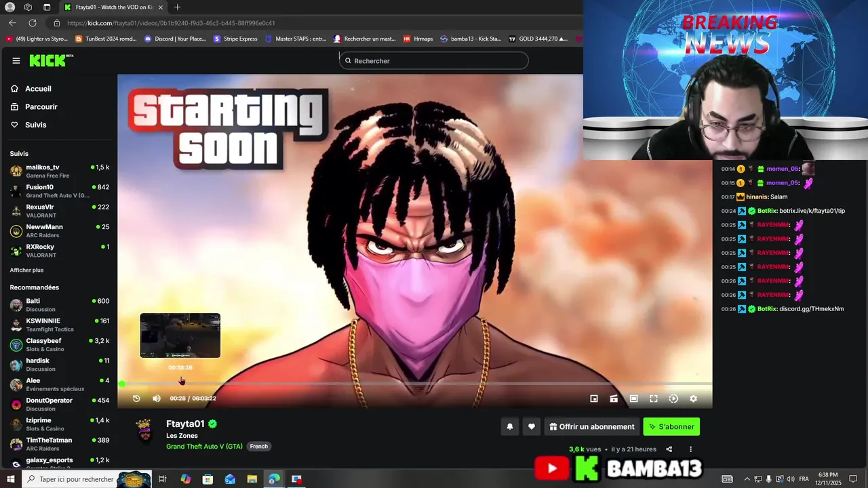Click the timeline preview thumbnail
Screen dimensions: 868x488
(x=180, y=335)
